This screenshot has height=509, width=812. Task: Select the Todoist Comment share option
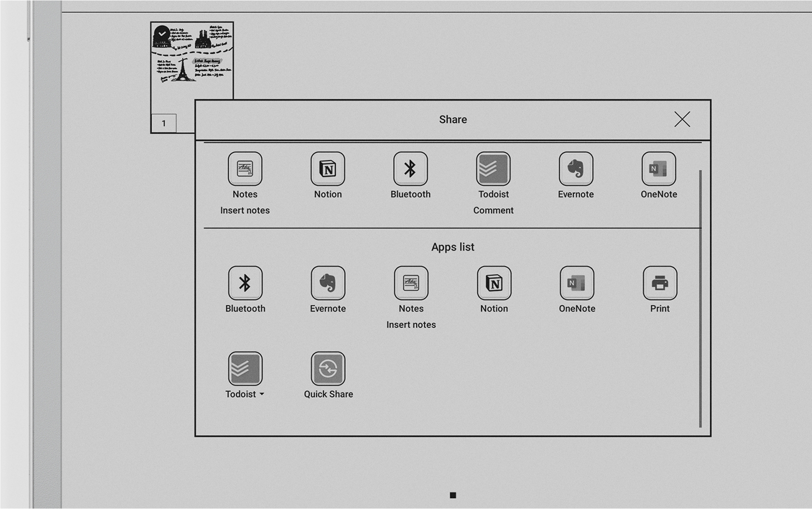[493, 167]
